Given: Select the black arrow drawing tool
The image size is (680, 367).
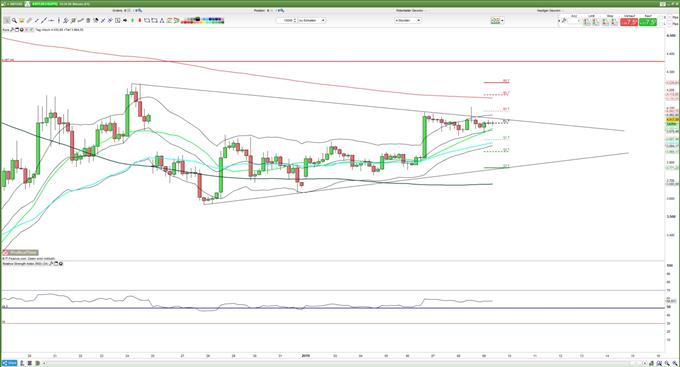Looking at the screenshot, I should [x=125, y=20].
